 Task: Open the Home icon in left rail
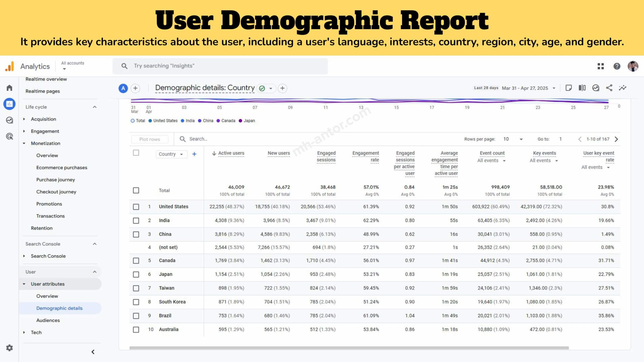9,88
